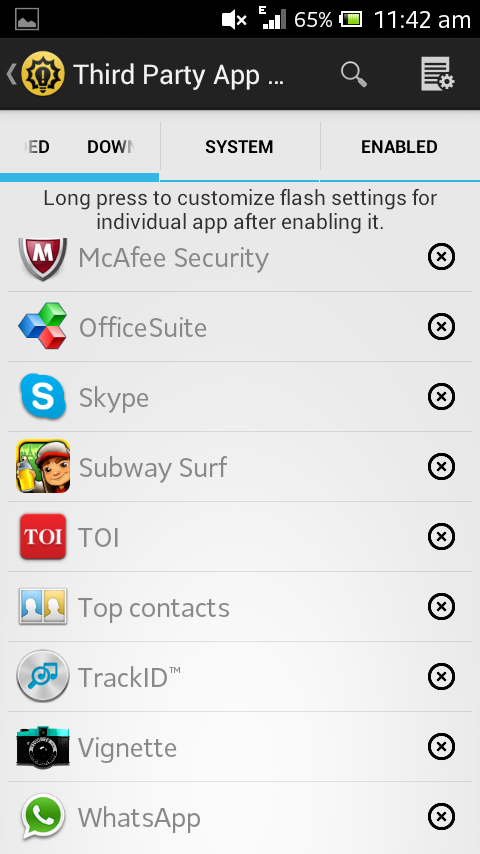The height and width of the screenshot is (854, 480).
Task: Toggle the X status circle for TrackID
Action: click(x=441, y=676)
